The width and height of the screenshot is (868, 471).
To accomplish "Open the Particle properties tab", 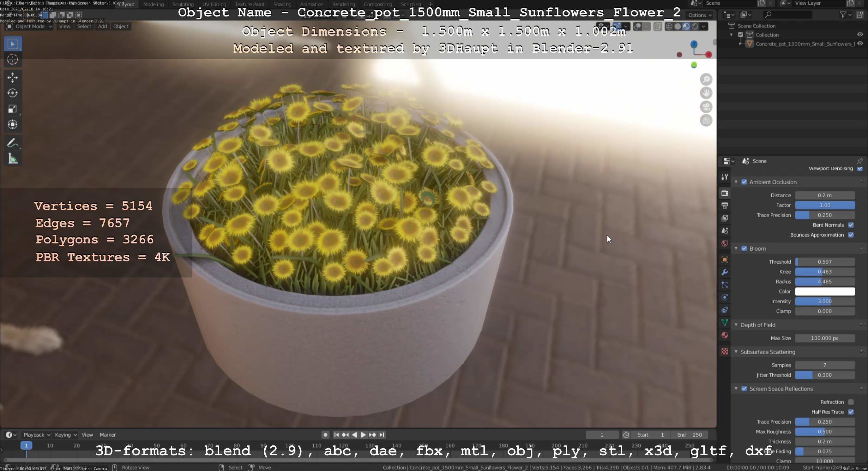I will [x=725, y=285].
